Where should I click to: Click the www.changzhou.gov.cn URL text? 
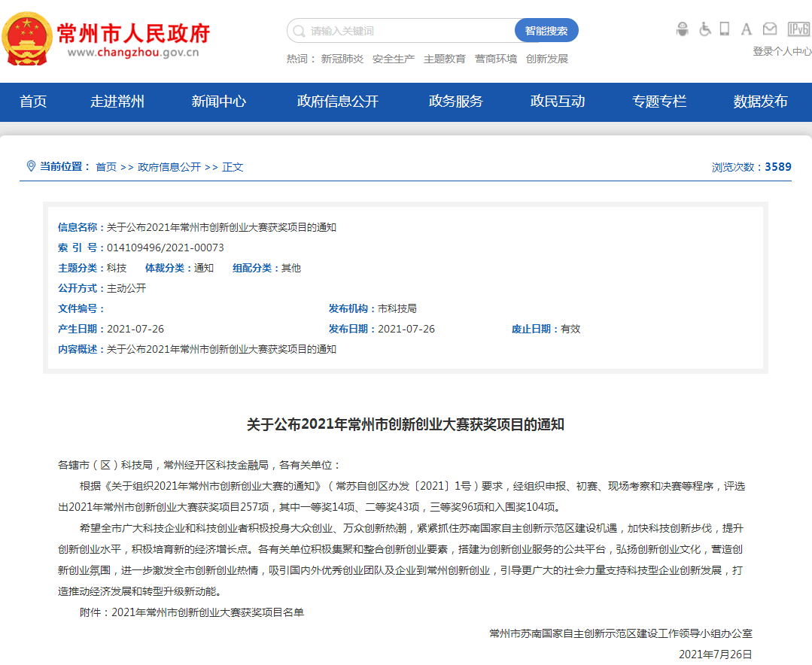pyautogui.click(x=133, y=52)
